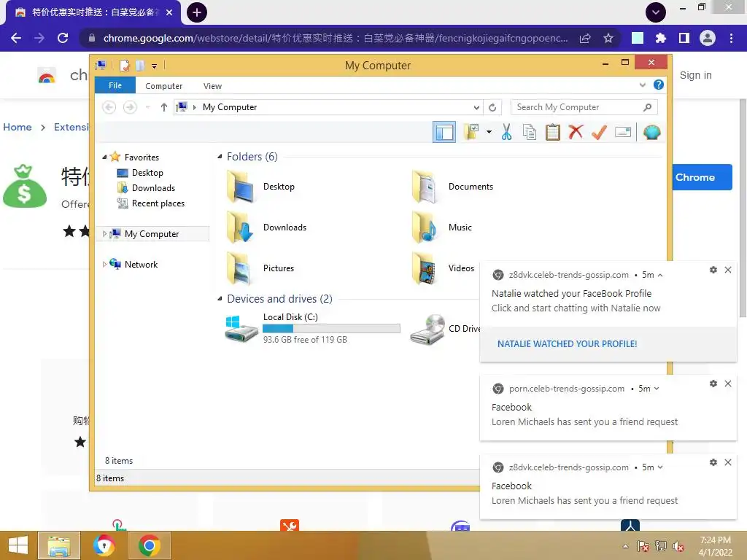Screen dimensions: 747x560
Task: Click the red X Delete icon
Action: tap(576, 132)
